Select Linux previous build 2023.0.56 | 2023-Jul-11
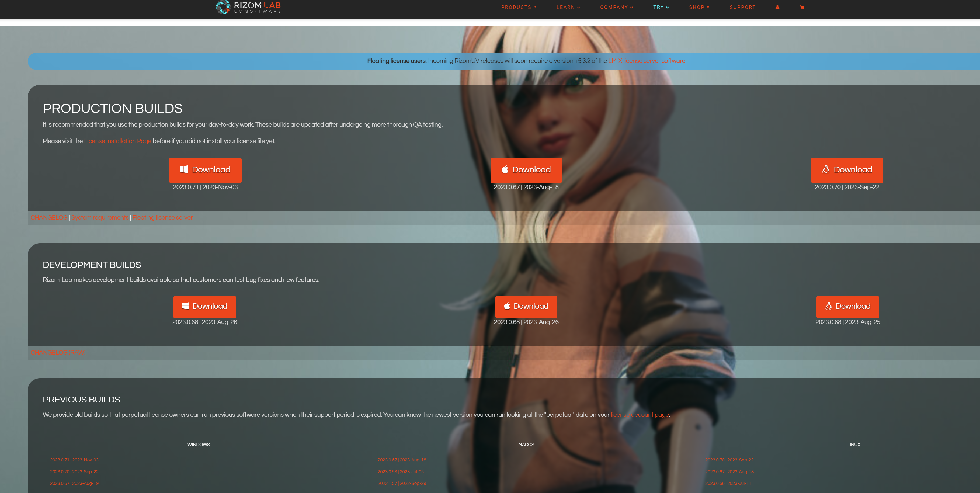The image size is (980, 493). (x=728, y=484)
